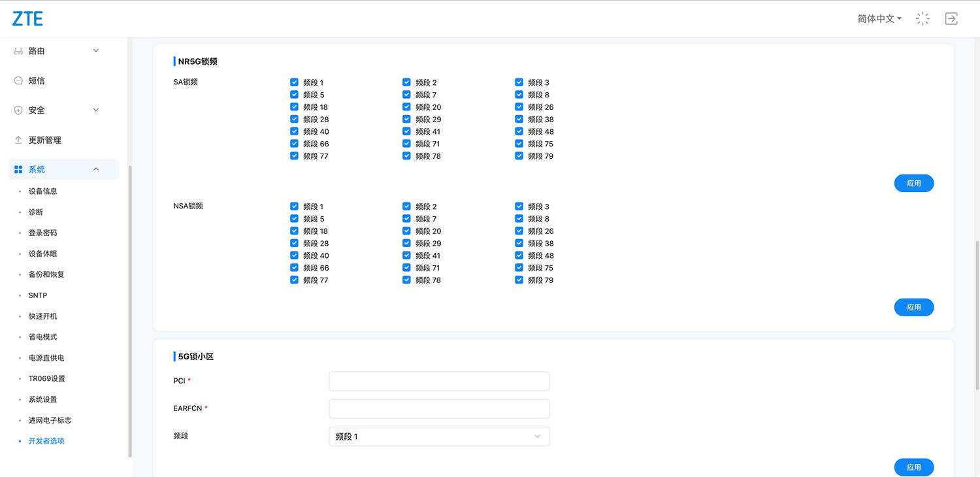Open TR069设置 page
Screen dimensions: 980x477
(46, 378)
